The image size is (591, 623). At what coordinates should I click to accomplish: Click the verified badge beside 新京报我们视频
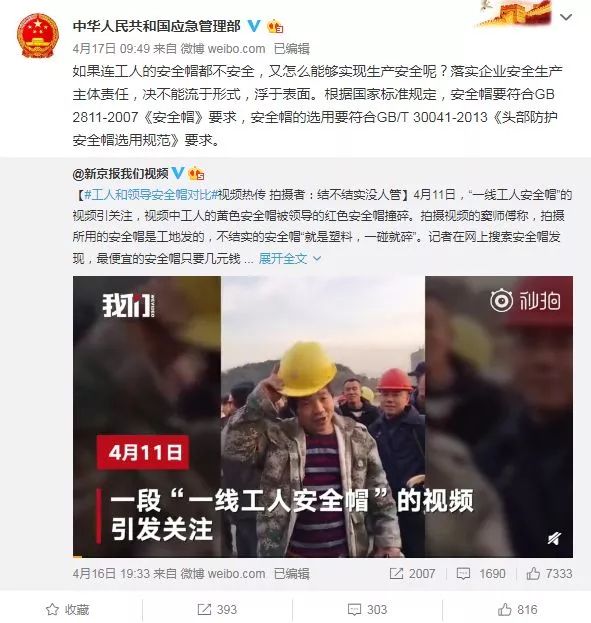pos(178,173)
